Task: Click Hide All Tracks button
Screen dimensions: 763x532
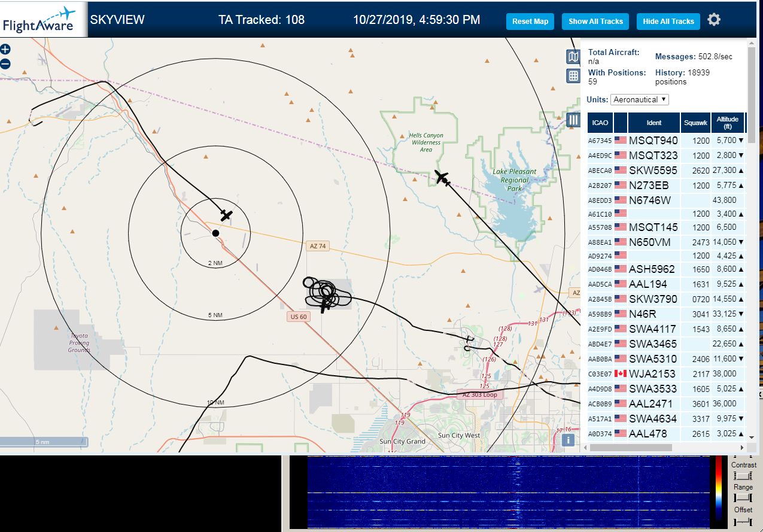Action: [668, 21]
